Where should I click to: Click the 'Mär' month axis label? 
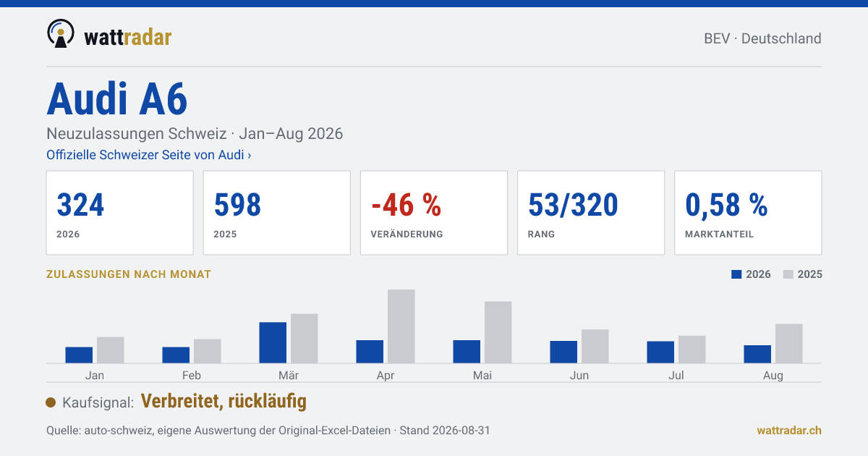289,375
